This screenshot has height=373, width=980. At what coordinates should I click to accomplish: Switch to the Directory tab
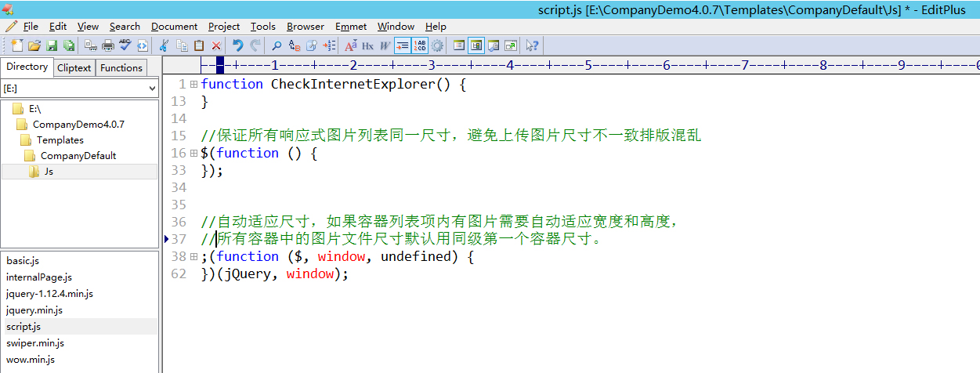click(27, 67)
